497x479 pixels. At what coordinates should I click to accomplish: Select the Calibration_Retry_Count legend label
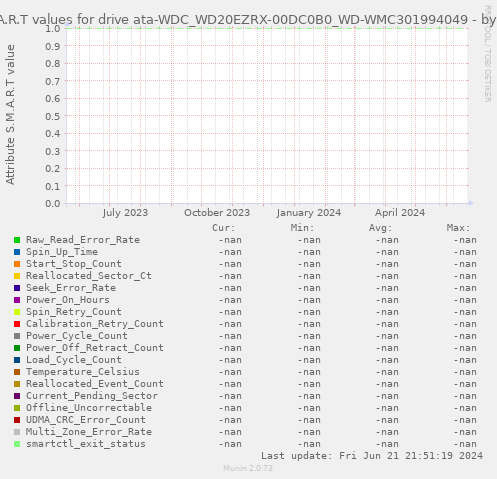95,324
